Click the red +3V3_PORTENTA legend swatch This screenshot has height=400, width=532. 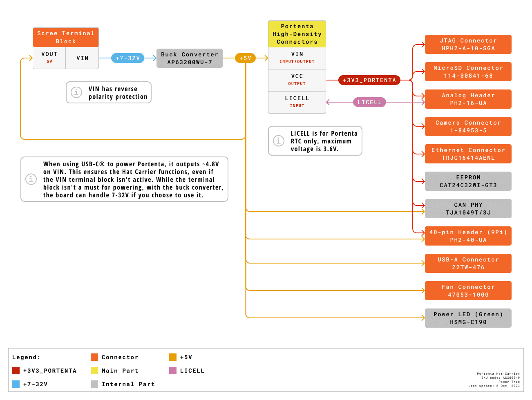(x=16, y=371)
